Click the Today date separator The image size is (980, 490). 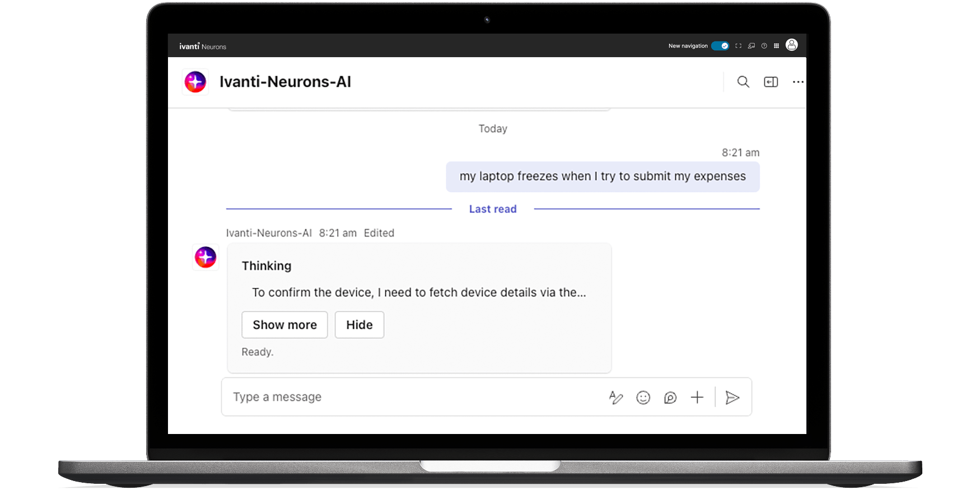click(x=493, y=129)
